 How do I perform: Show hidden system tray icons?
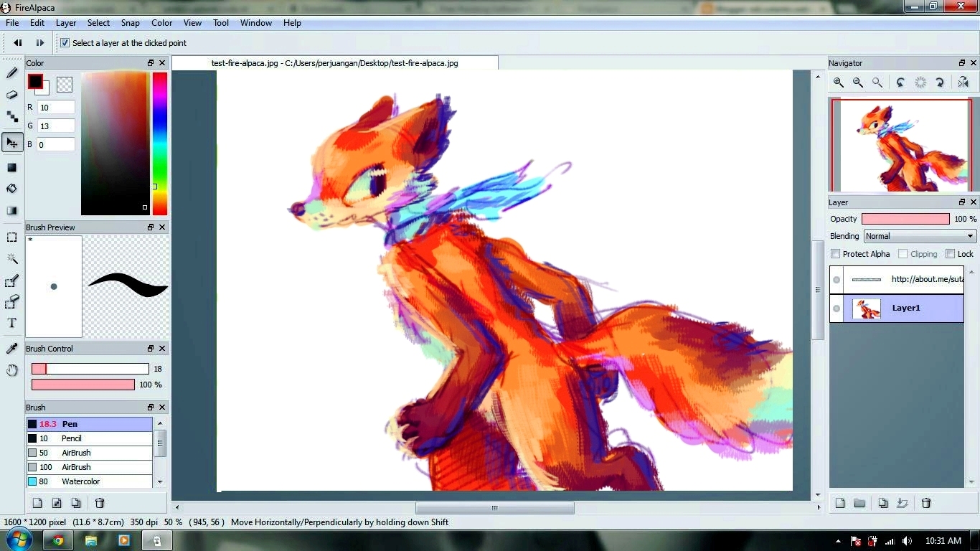click(838, 541)
